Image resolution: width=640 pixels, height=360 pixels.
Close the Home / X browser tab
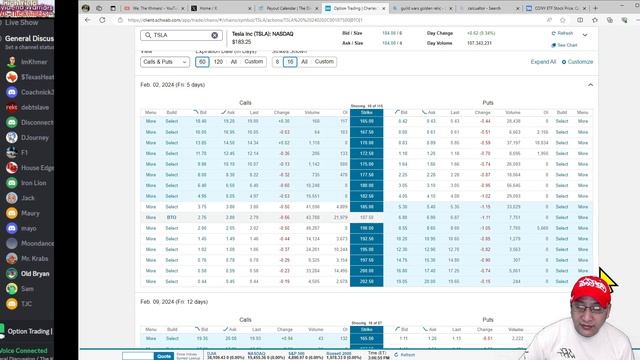tap(250, 8)
